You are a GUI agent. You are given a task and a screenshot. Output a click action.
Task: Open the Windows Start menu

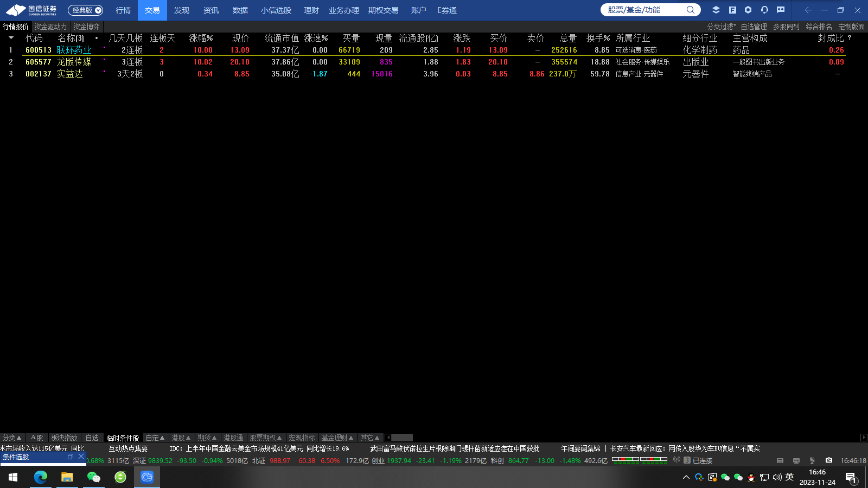[x=13, y=477]
